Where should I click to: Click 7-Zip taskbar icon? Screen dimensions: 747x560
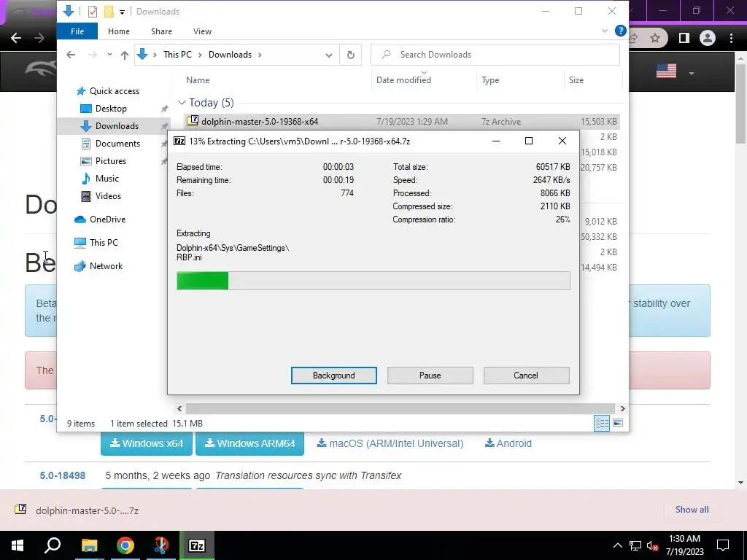coord(197,545)
